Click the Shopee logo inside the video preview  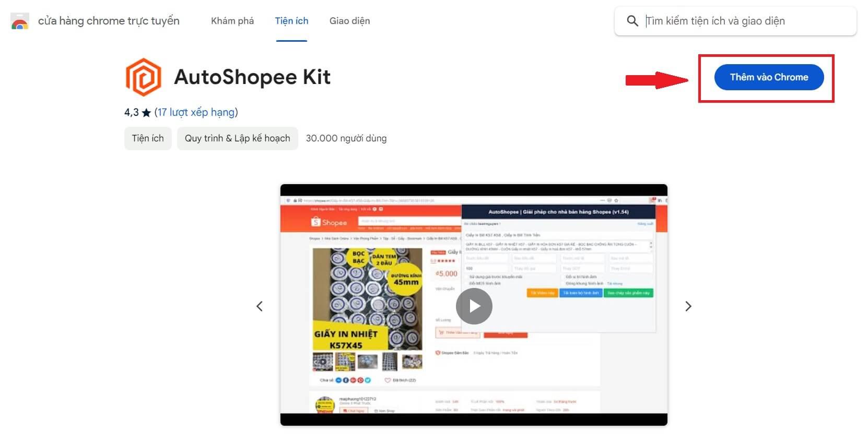coord(329,222)
